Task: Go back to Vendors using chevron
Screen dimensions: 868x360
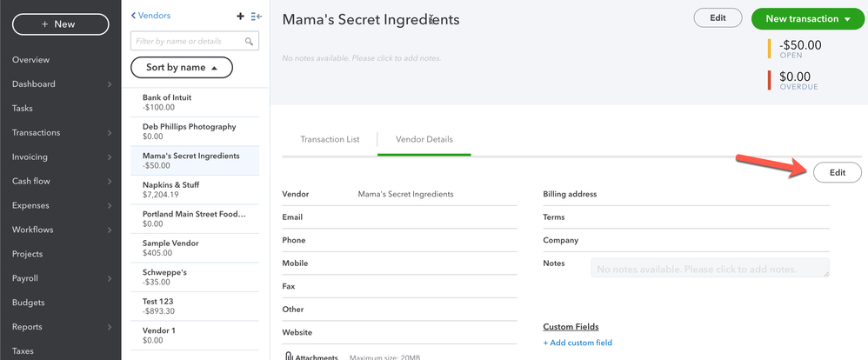Action: pos(134,16)
